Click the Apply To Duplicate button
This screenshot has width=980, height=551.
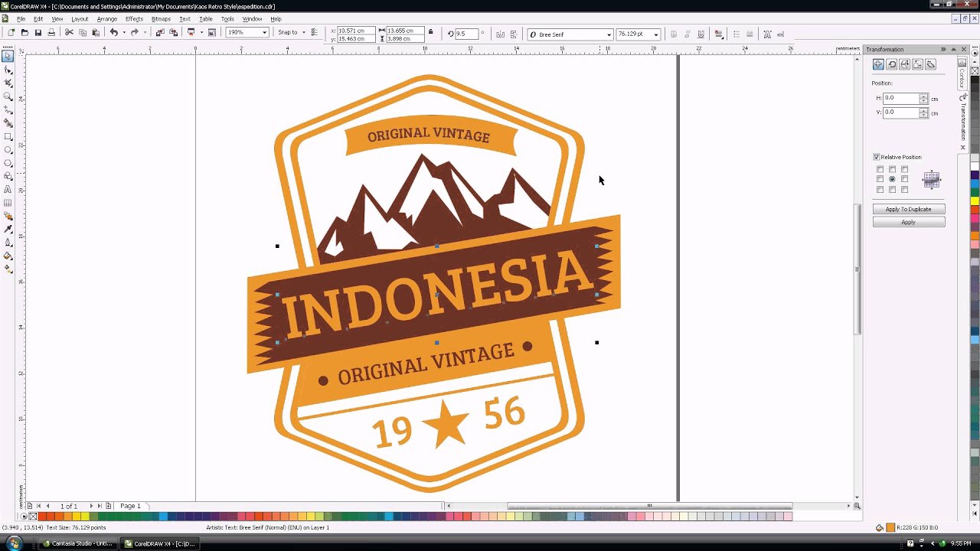coord(909,209)
